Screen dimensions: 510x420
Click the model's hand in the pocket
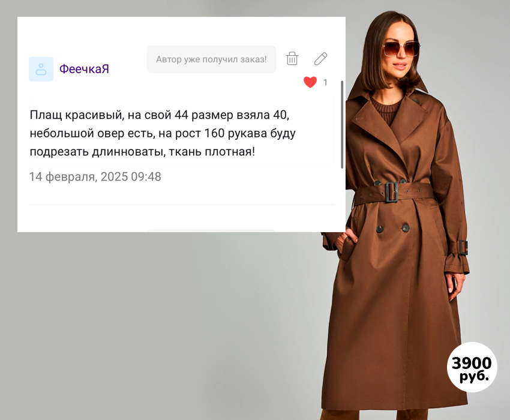pos(346,241)
